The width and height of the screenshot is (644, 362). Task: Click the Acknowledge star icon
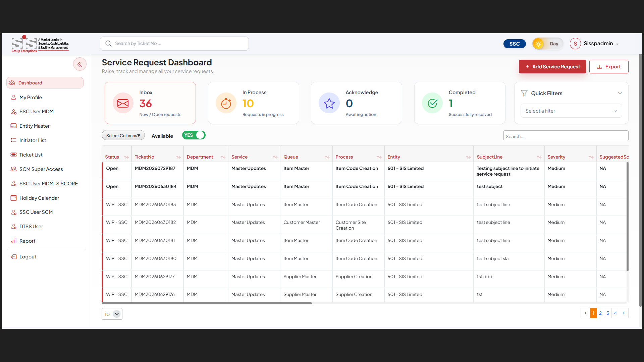329,103
